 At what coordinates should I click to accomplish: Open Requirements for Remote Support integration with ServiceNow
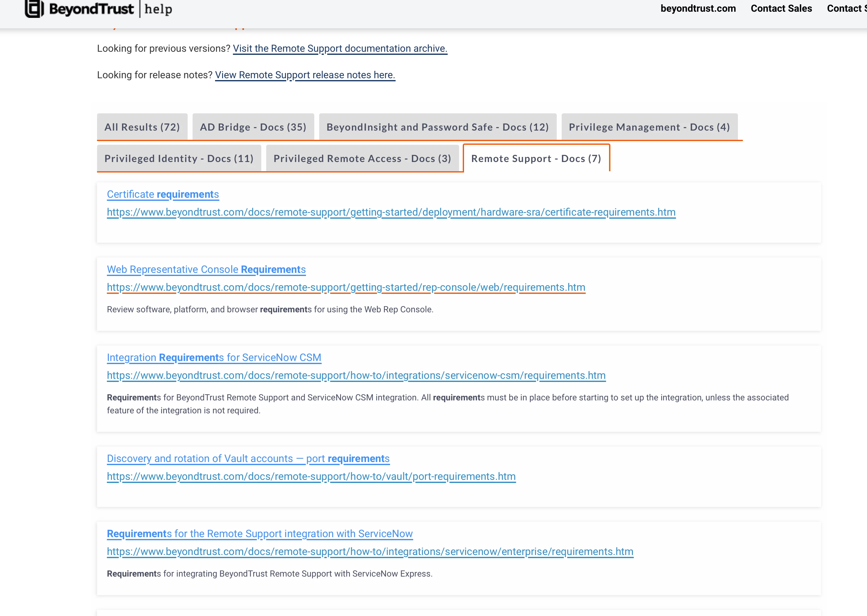[259, 533]
